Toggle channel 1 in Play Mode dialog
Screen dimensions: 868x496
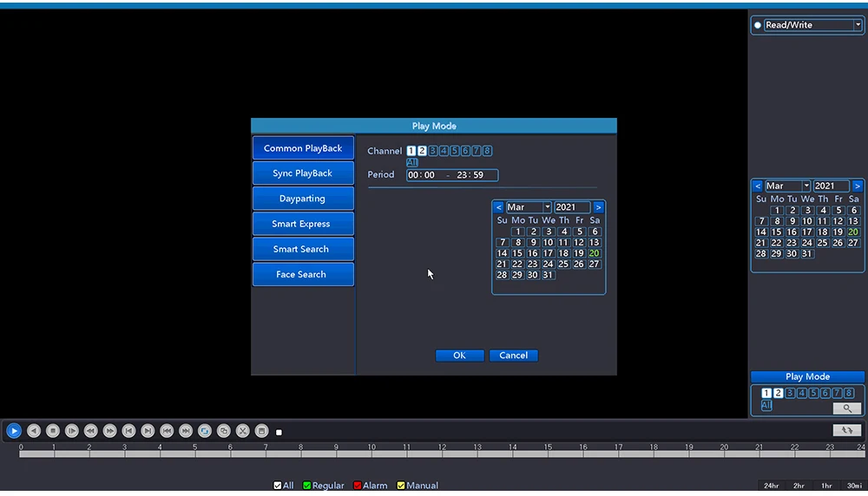[411, 151]
